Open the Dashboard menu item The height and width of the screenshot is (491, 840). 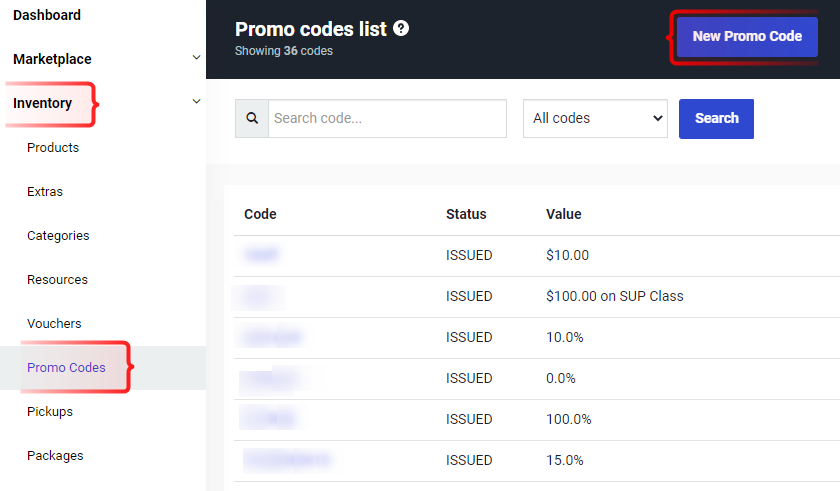coord(47,15)
